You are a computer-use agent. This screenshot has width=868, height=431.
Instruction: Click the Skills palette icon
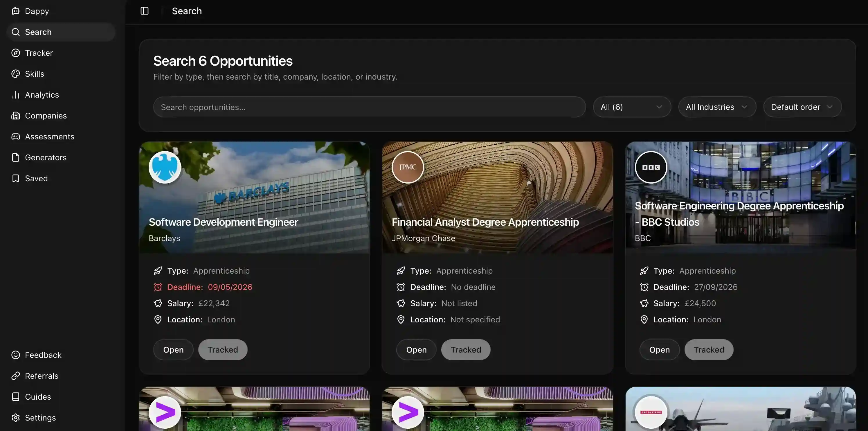point(15,74)
